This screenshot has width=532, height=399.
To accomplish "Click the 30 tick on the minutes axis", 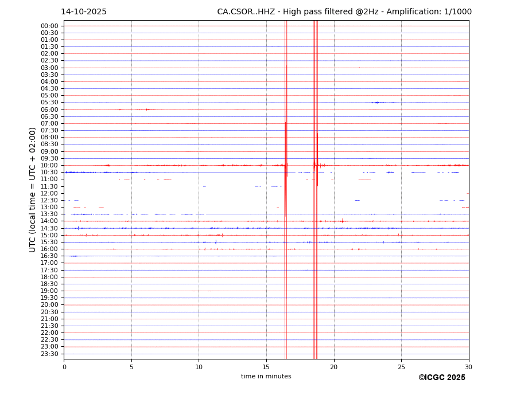I will (468, 367).
